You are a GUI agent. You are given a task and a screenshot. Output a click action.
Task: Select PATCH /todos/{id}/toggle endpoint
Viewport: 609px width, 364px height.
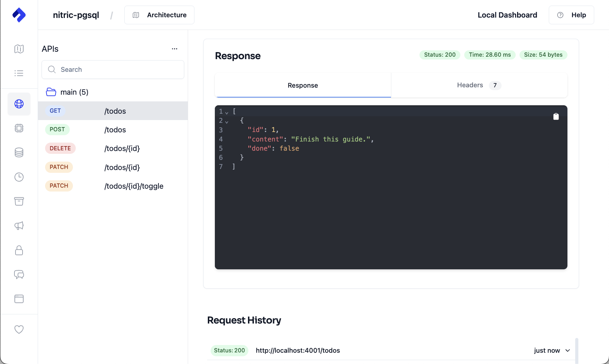click(113, 186)
